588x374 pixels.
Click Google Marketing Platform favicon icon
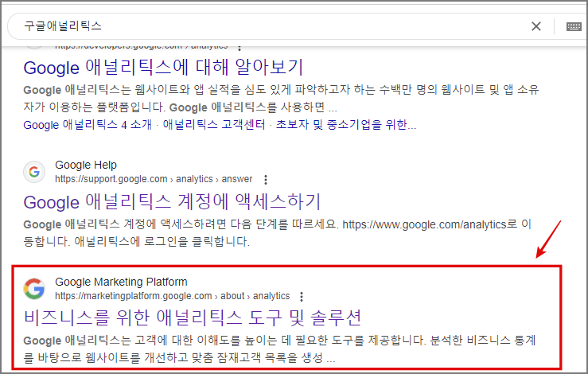pos(34,289)
